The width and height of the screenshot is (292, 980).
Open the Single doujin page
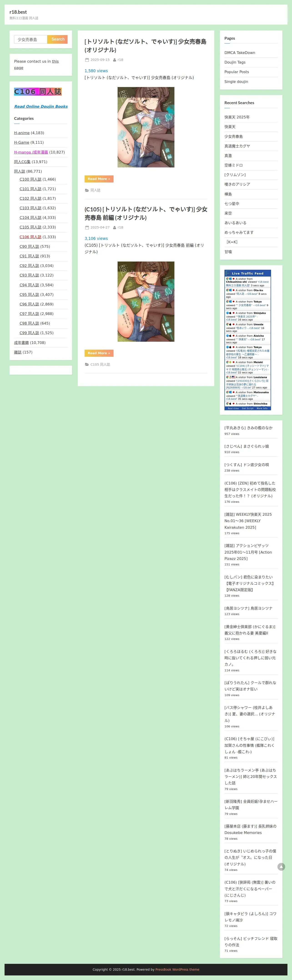coord(236,81)
